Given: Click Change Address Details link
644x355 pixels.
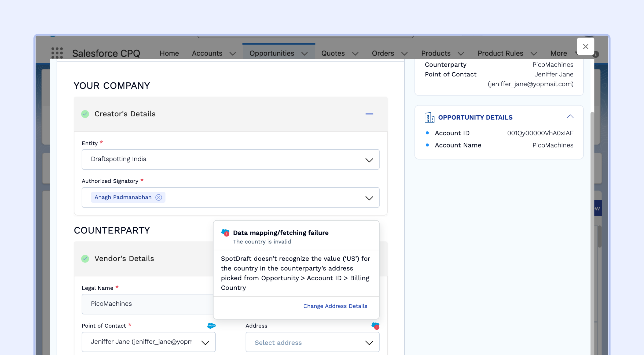Looking at the screenshot, I should pos(335,306).
